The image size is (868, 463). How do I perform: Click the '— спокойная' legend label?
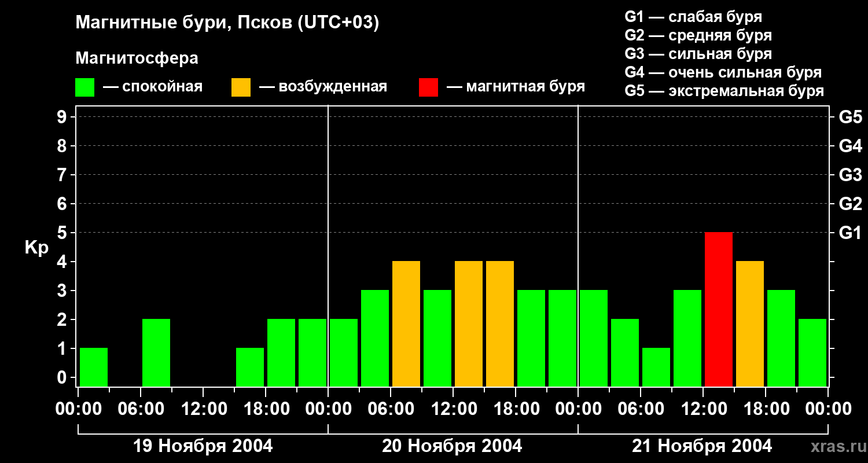153,87
